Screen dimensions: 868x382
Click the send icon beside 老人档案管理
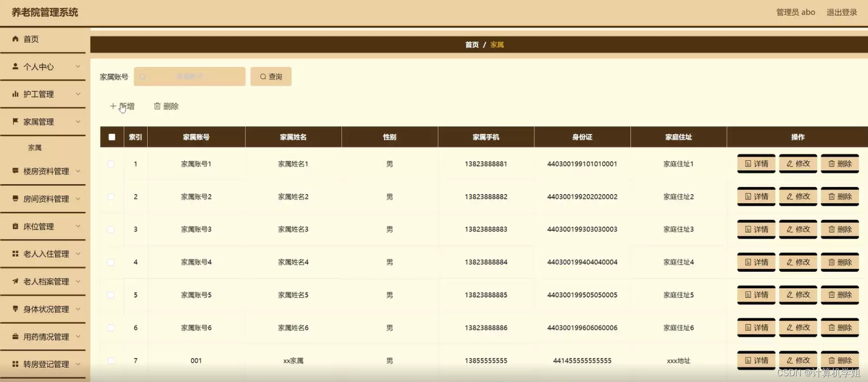pos(15,281)
